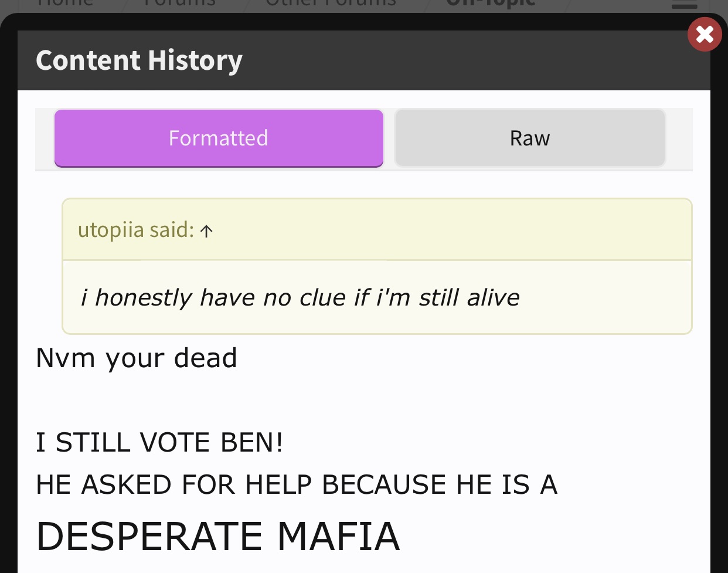Image resolution: width=728 pixels, height=573 pixels.
Task: Open the hamburger menu behind the dialog
Action: (684, 5)
